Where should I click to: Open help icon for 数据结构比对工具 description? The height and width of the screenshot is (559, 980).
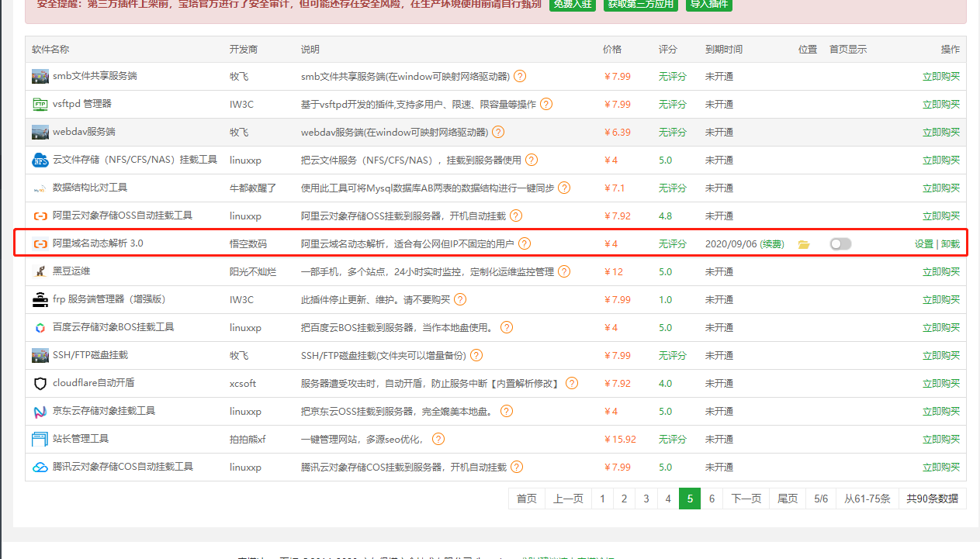click(564, 188)
